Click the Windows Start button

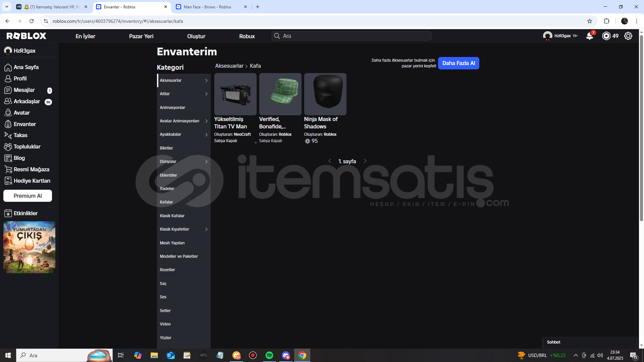click(x=8, y=355)
